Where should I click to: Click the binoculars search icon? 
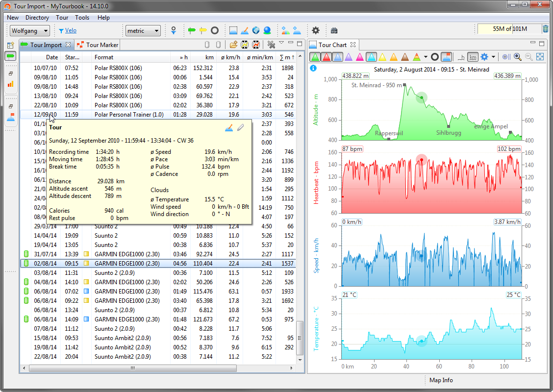coord(334,30)
